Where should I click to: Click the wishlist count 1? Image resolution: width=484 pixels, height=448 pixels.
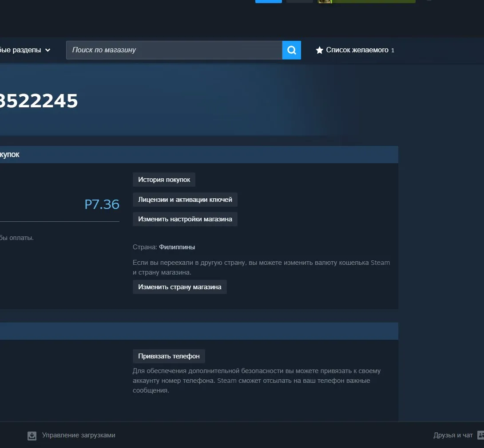[393, 50]
